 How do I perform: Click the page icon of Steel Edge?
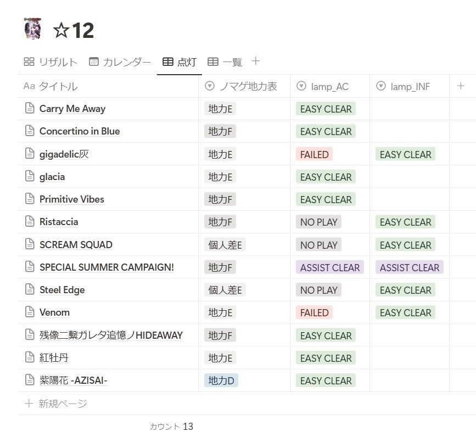pos(30,289)
